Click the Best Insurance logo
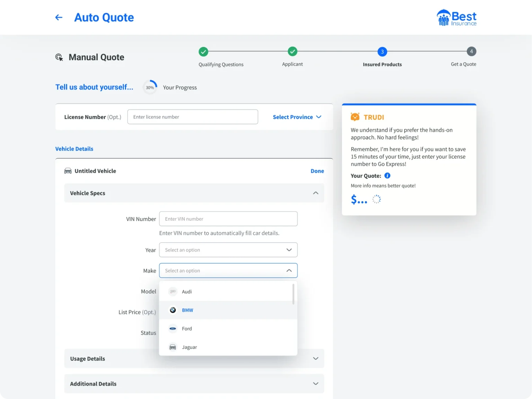532x399 pixels. point(456,18)
